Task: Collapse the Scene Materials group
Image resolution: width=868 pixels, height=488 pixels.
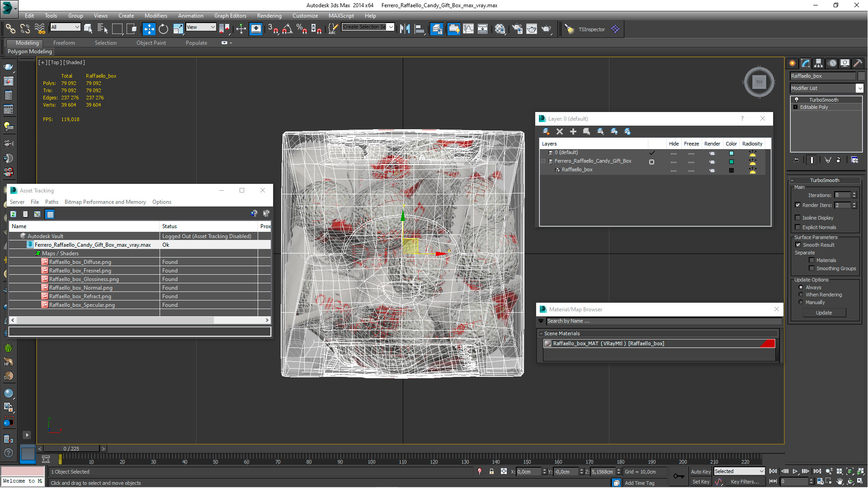Action: [x=541, y=333]
